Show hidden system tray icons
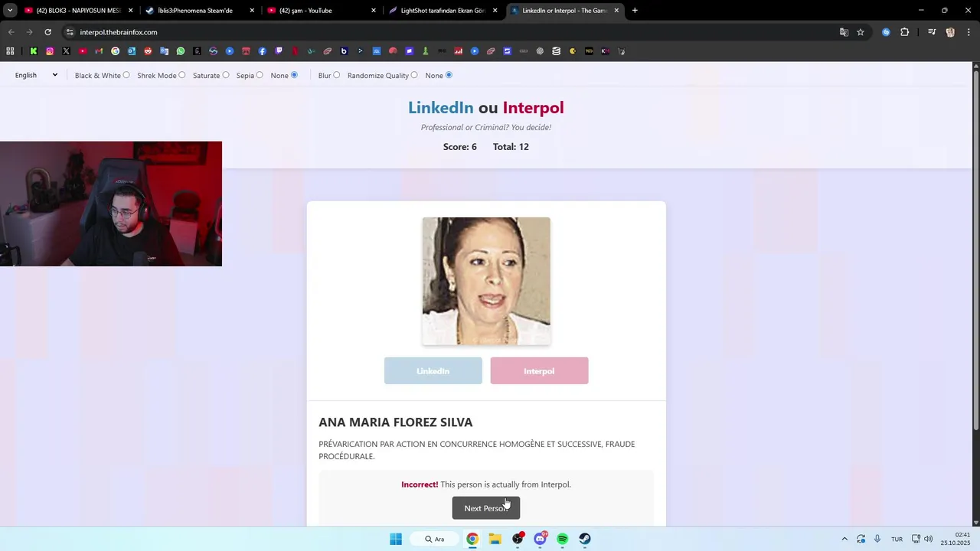The width and height of the screenshot is (980, 551). 844,539
